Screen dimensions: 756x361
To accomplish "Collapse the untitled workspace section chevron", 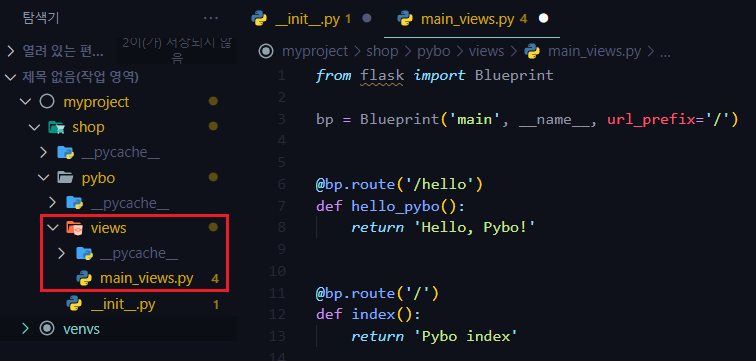I will point(11,77).
